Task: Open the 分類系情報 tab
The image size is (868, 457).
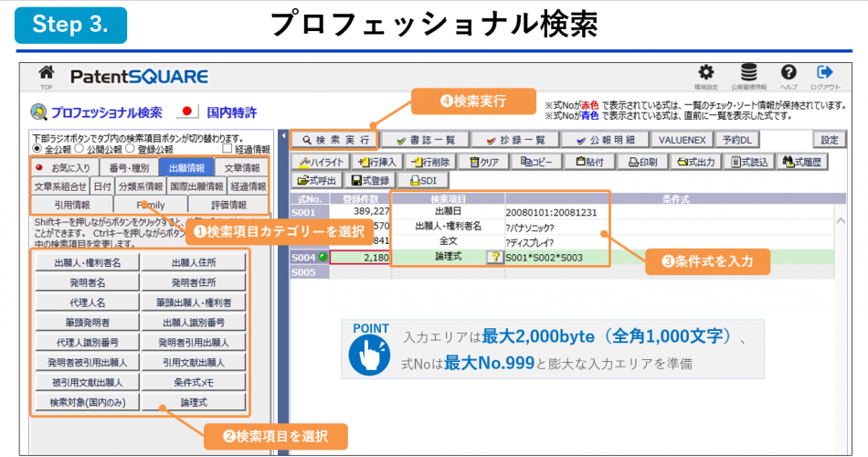Action: click(x=140, y=186)
